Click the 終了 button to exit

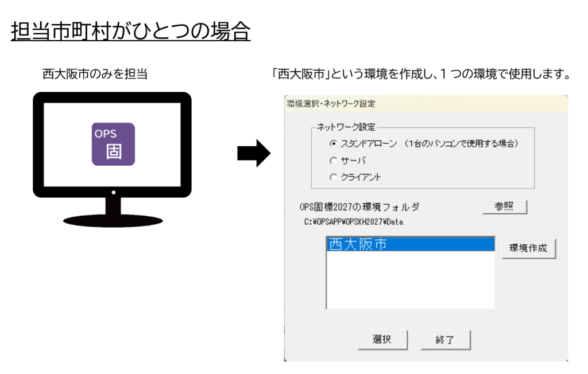445,340
